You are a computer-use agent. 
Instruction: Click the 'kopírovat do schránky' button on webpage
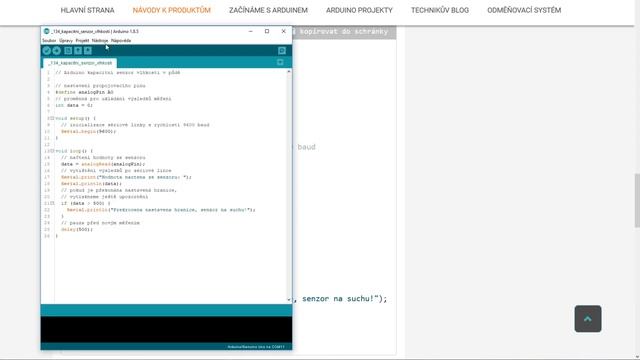(x=344, y=32)
